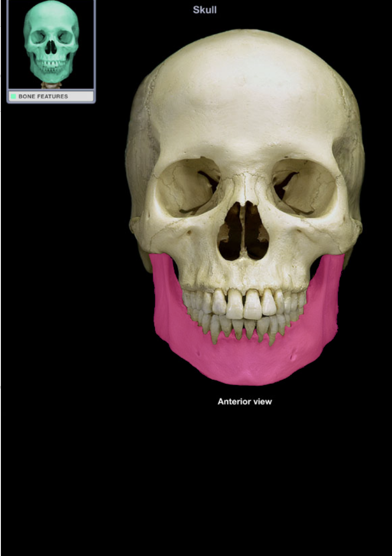The height and width of the screenshot is (556, 392).
Task: Click the green Bone Features color swatch
Action: tap(13, 96)
